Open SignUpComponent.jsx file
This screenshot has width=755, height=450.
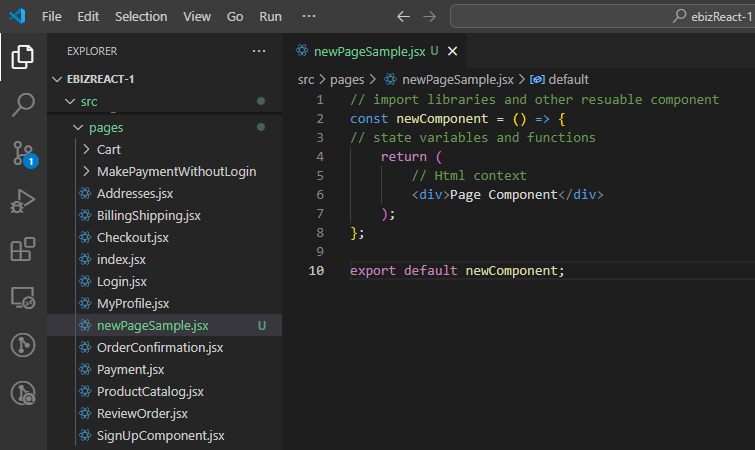[x=160, y=436]
